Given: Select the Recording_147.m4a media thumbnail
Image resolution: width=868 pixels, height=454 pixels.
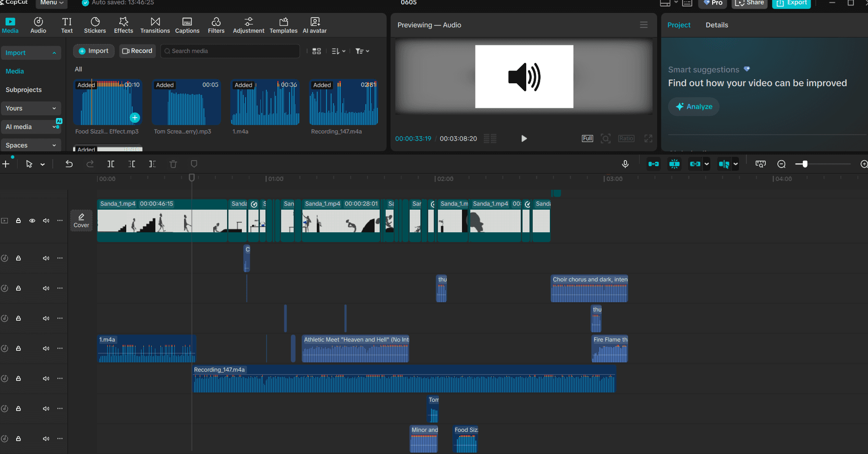Looking at the screenshot, I should [x=344, y=102].
